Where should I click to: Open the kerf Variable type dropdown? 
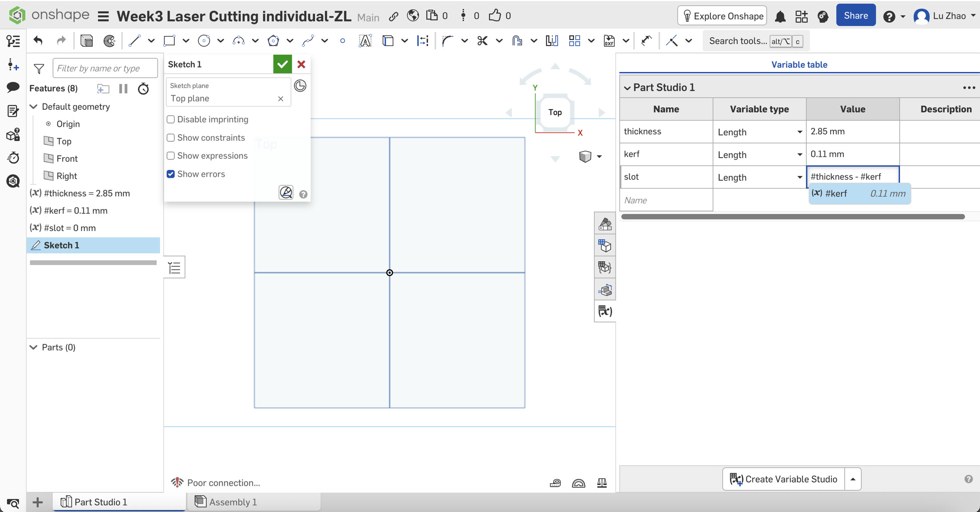point(799,155)
